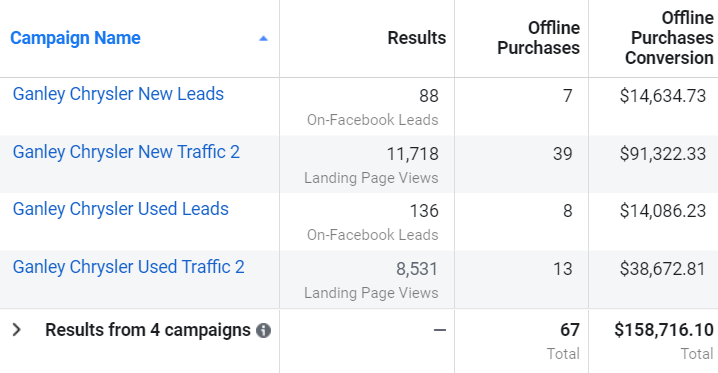This screenshot has height=373, width=718.
Task: Click the ascending sort arrow icon
Action: [263, 38]
